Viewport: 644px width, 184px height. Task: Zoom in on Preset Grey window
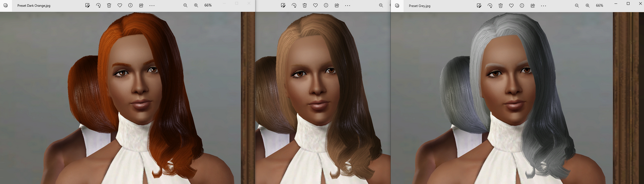[588, 5]
